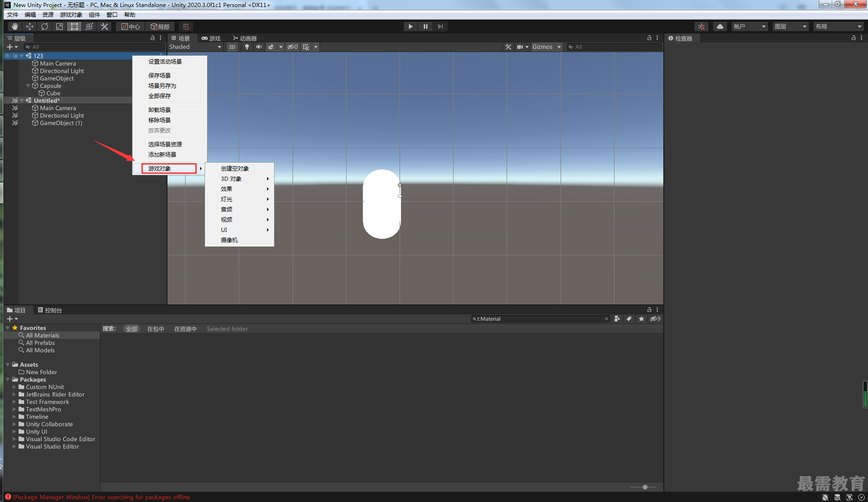Open 组件 menu

tap(94, 15)
